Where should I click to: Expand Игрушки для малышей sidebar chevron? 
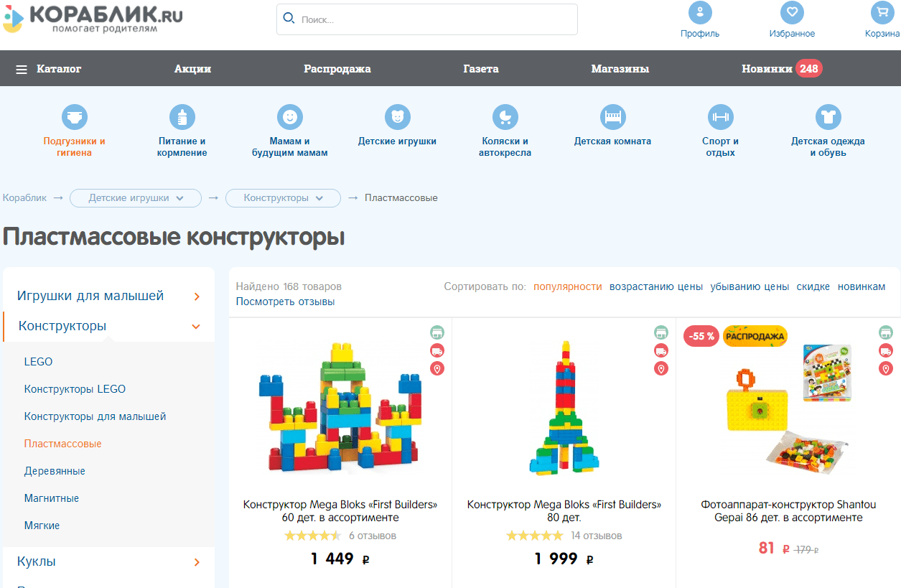(197, 297)
